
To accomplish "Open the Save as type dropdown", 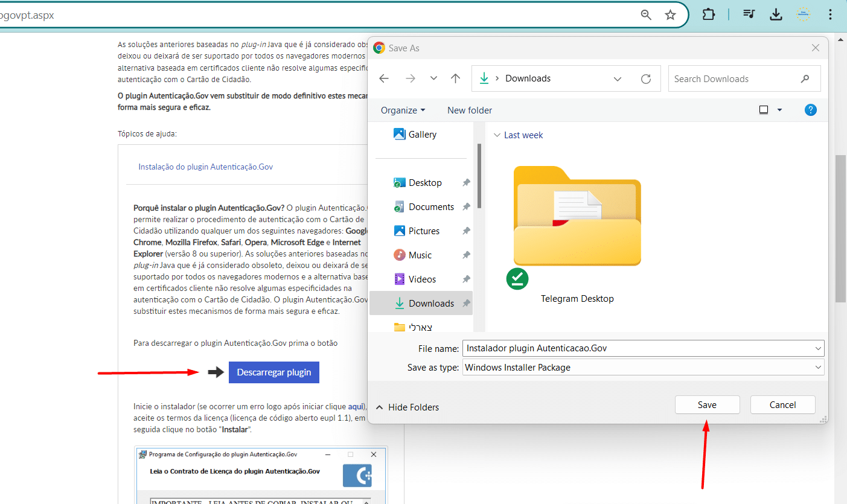I will click(644, 367).
